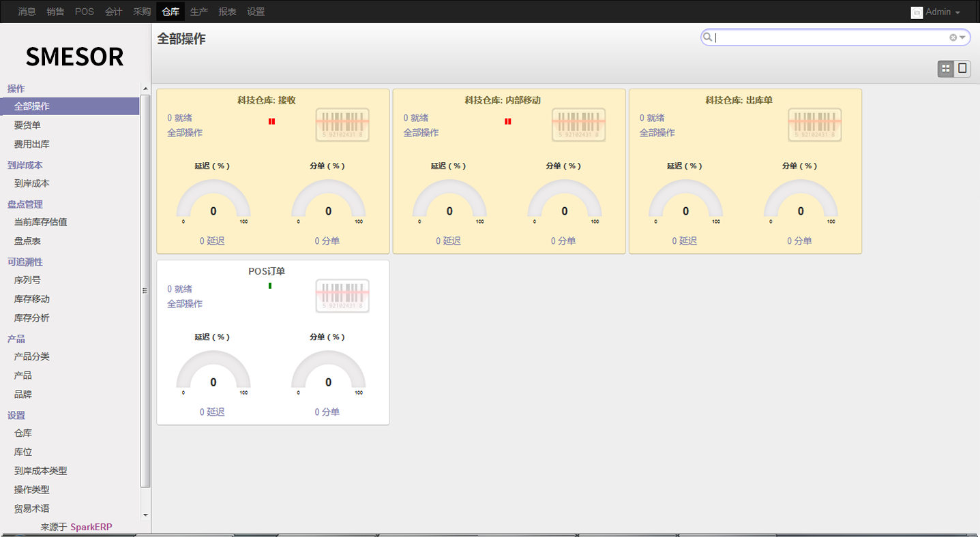The width and height of the screenshot is (980, 537).
Task: Click barcode icon on POS订单 card
Action: (x=342, y=296)
